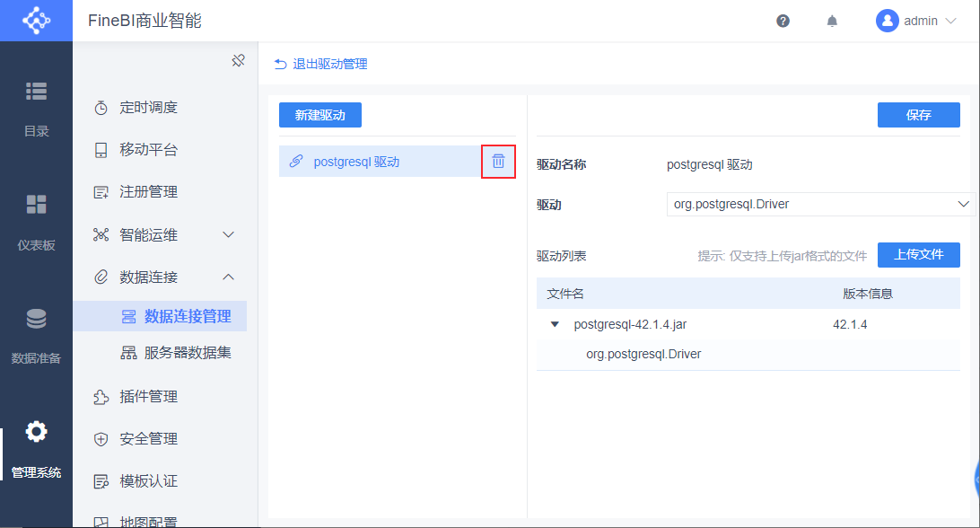980x528 pixels.
Task: Click the back arrow icon before 退出驱动管理
Action: [280, 64]
